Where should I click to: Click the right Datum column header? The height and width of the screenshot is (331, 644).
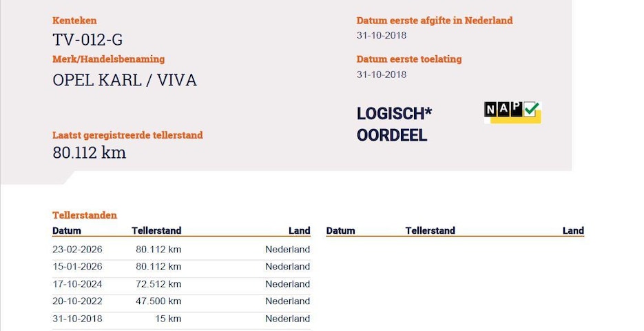pos(340,230)
